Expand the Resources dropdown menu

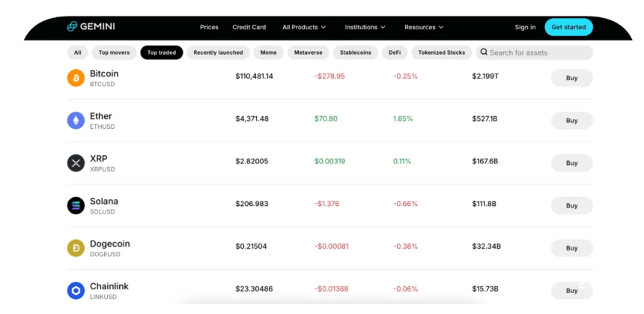tap(424, 27)
